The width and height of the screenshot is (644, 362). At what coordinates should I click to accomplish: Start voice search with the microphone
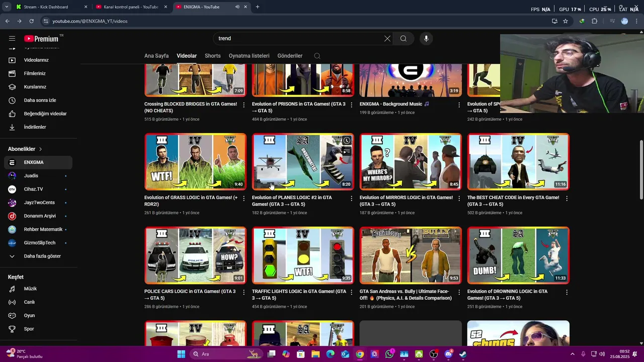coord(426,38)
